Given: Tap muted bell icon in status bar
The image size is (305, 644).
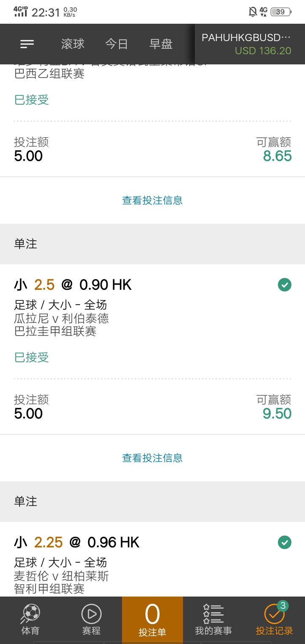Looking at the screenshot, I should [x=253, y=12].
